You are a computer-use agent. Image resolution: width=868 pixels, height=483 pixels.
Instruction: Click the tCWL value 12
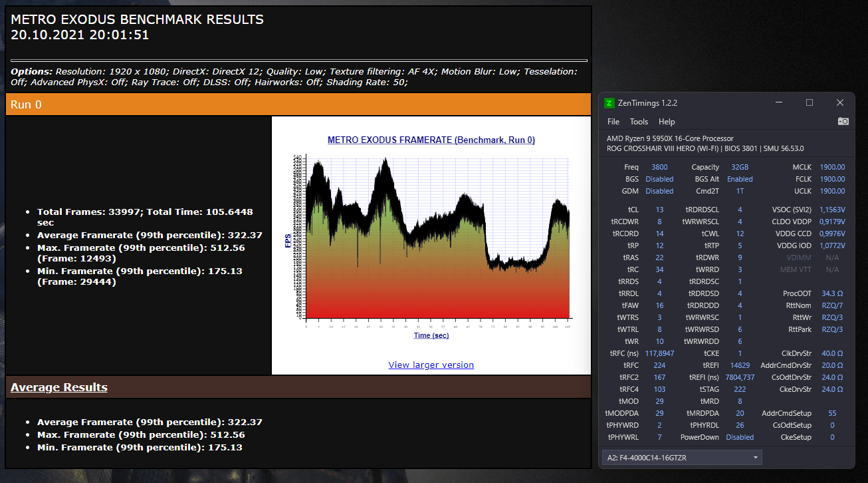click(x=740, y=234)
